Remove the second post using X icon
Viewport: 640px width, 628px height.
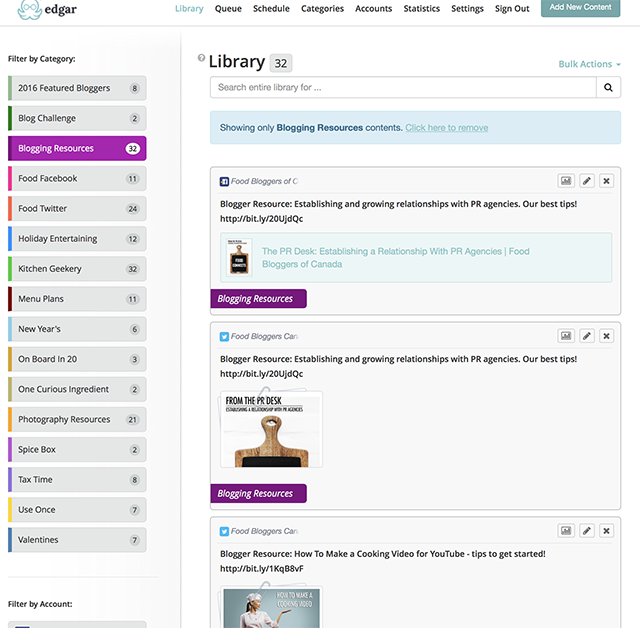coord(607,336)
